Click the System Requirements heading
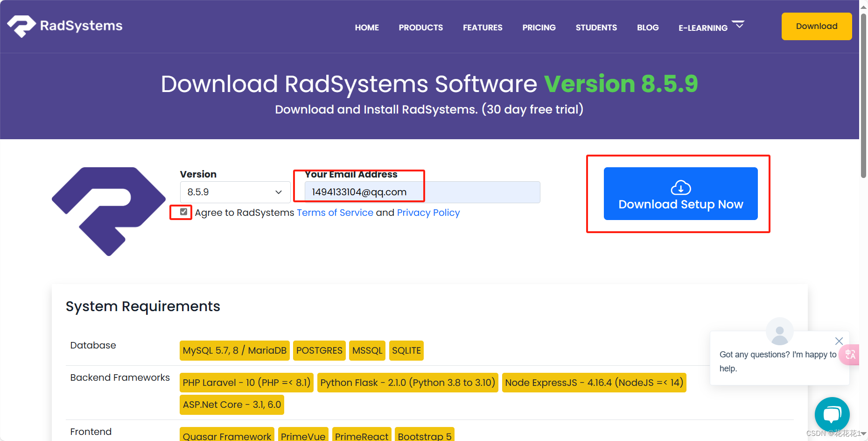 click(143, 306)
